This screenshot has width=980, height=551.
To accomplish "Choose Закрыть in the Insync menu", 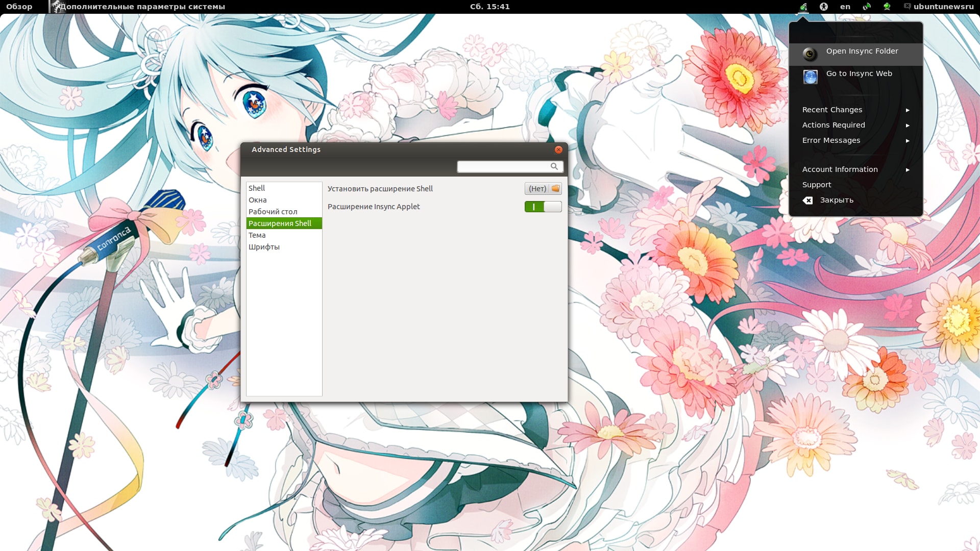I will pyautogui.click(x=856, y=200).
